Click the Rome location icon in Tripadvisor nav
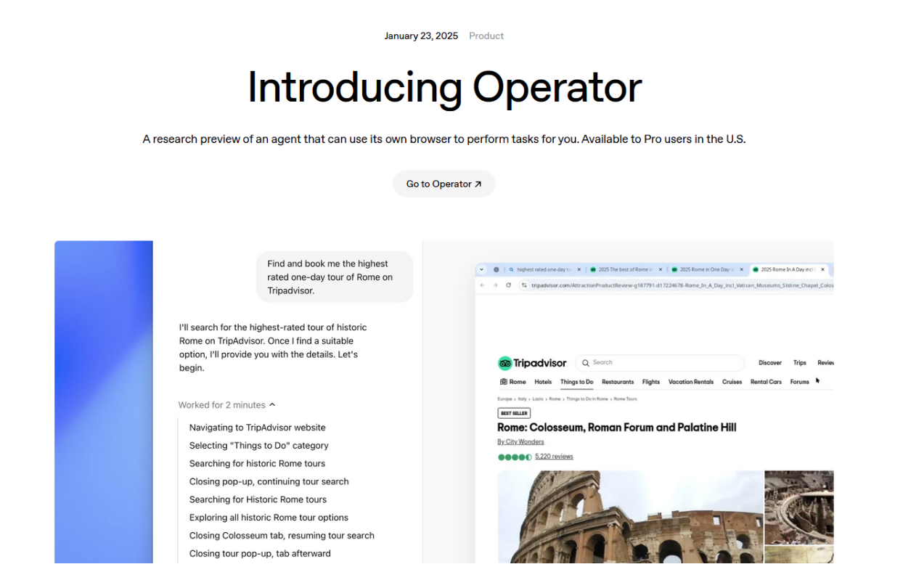The image size is (903, 588). pos(504,382)
